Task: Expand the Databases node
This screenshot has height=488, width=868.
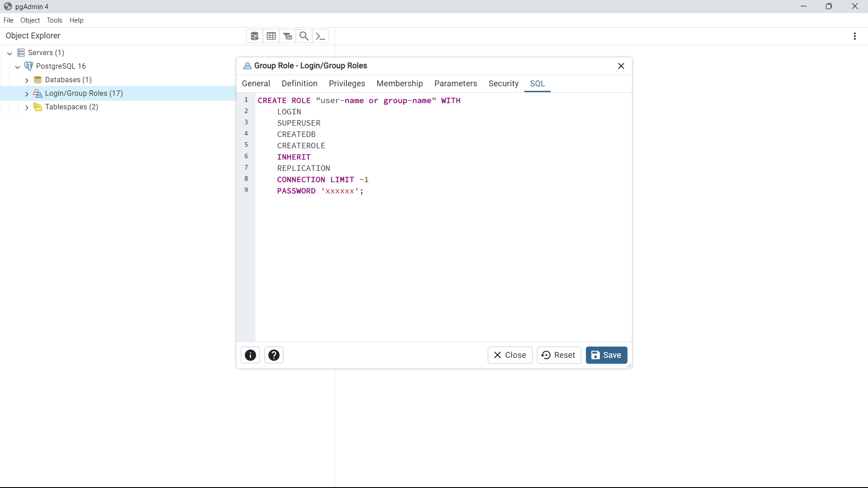Action: (27, 80)
